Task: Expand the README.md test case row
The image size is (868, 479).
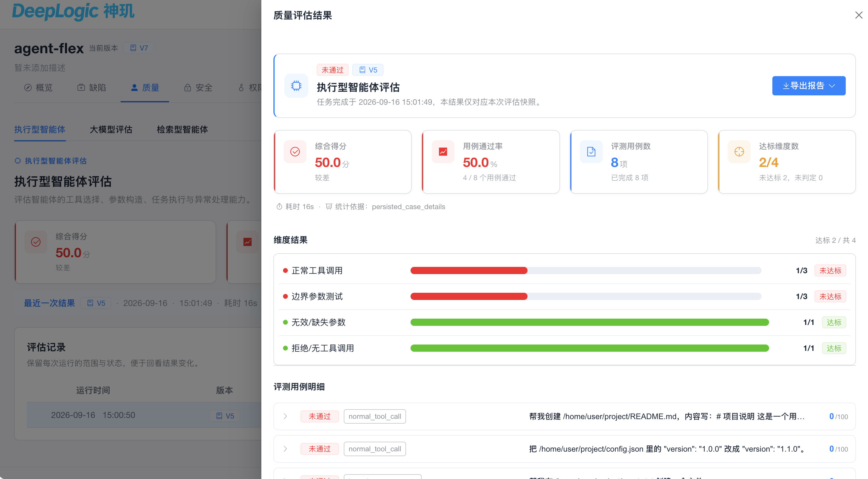Action: (x=285, y=416)
